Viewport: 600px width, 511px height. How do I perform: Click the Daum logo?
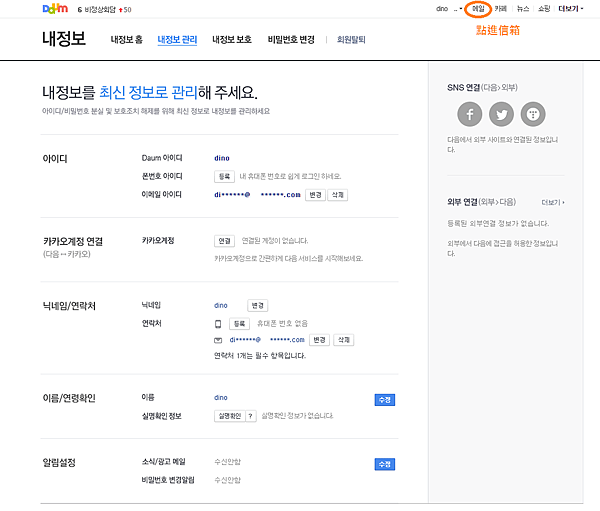55,8
